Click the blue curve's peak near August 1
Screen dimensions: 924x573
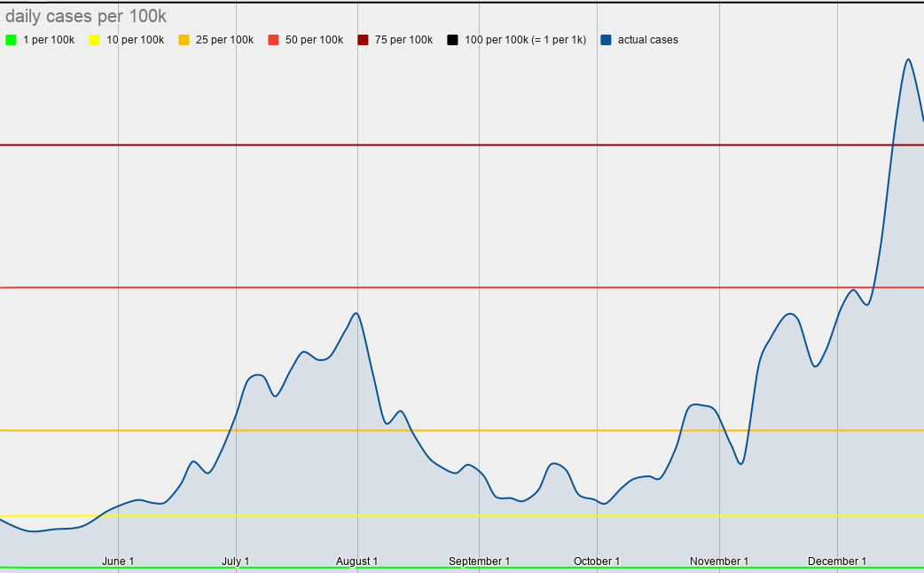click(356, 313)
